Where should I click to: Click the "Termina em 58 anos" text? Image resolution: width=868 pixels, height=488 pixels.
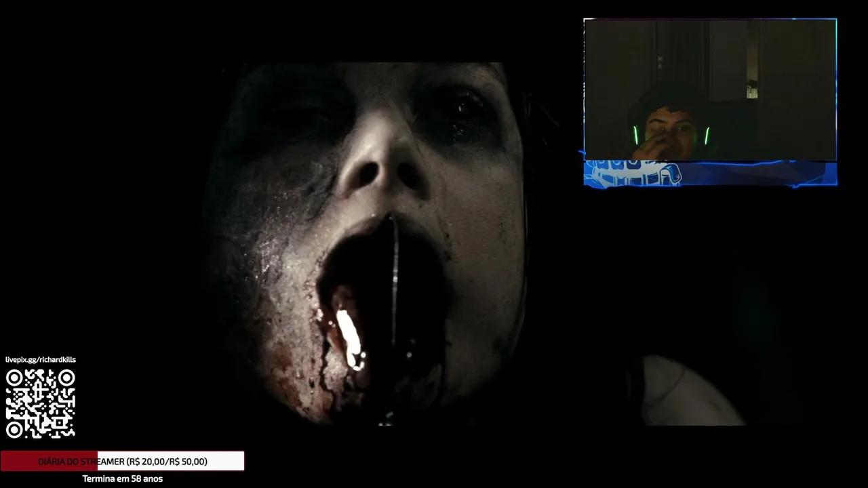point(123,479)
